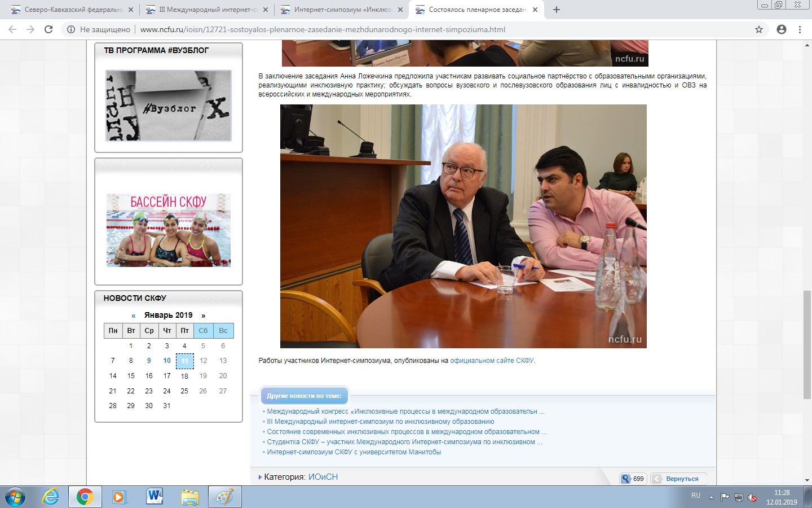Open 'Бассейн СКФУ' banner image
The image size is (812, 508).
coord(169,230)
